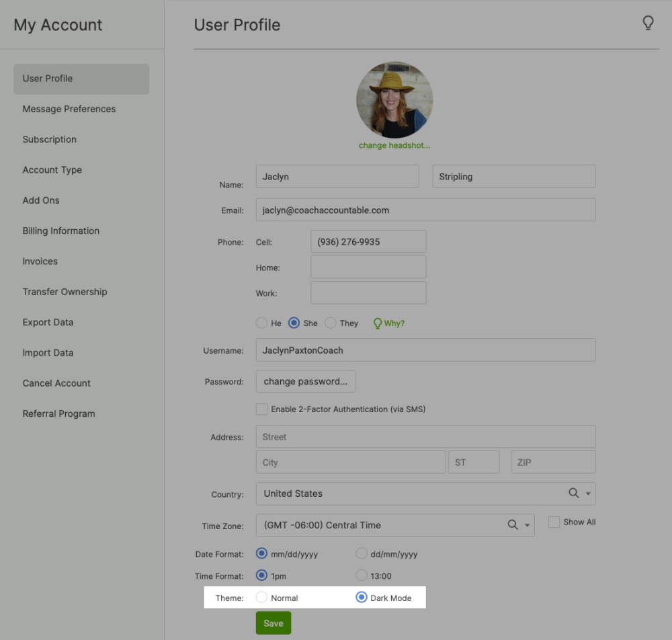Open the Time Zone dropdown arrow
The width and height of the screenshot is (672, 640).
(x=527, y=526)
